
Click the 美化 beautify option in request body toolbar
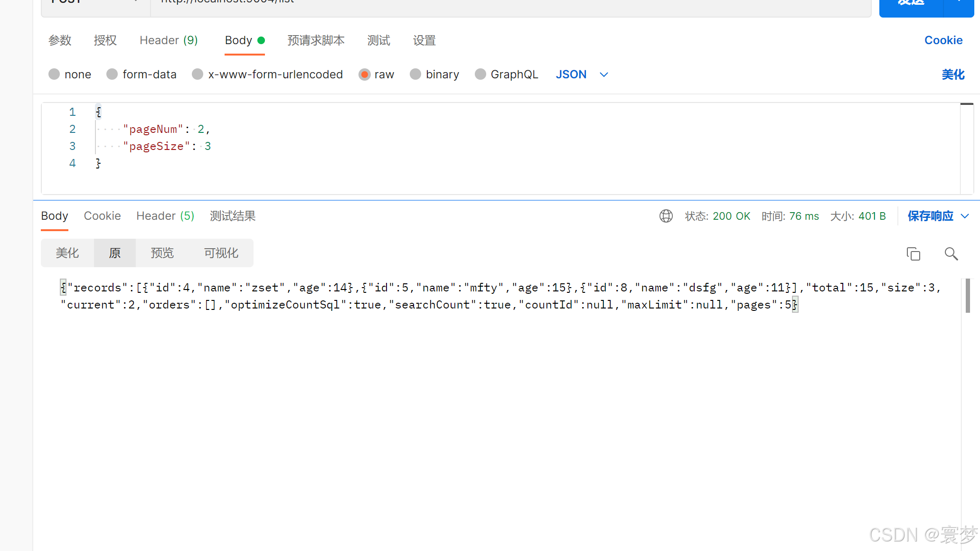(953, 74)
